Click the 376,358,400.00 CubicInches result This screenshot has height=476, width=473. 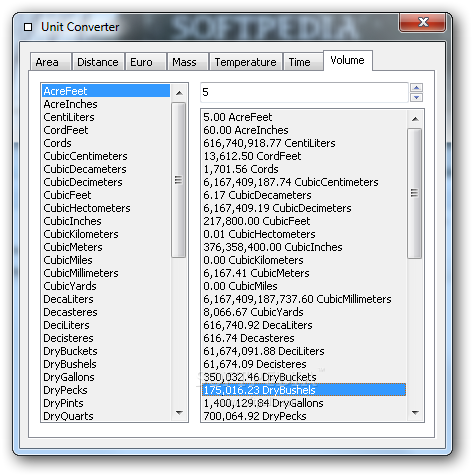(x=304, y=247)
